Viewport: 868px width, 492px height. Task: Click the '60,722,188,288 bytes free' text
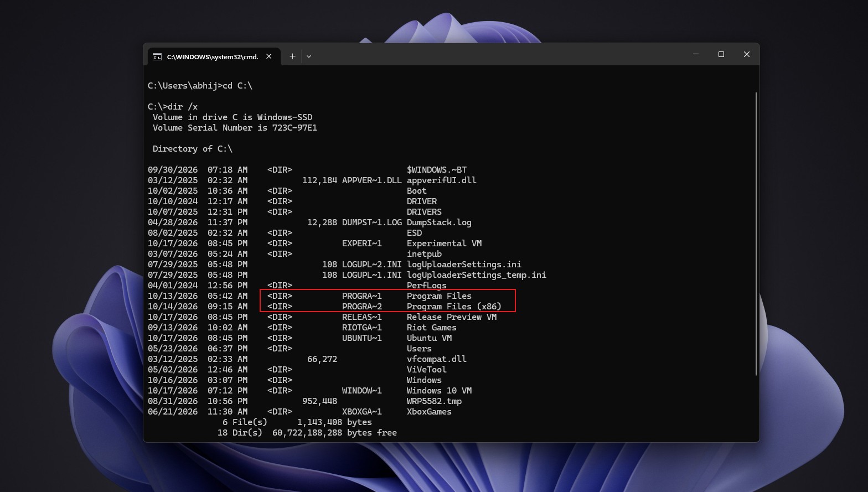click(x=334, y=433)
